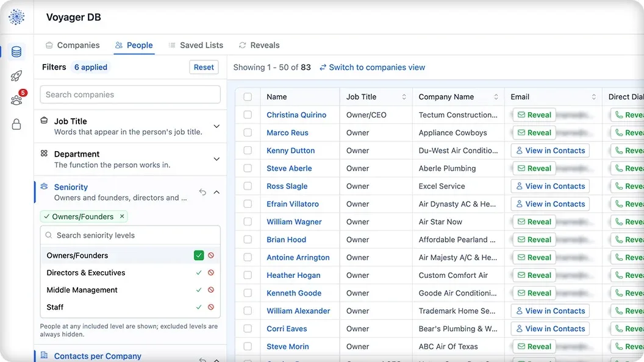This screenshot has height=362, width=644.
Task: Reveal email for Steve Morin
Action: (534, 346)
